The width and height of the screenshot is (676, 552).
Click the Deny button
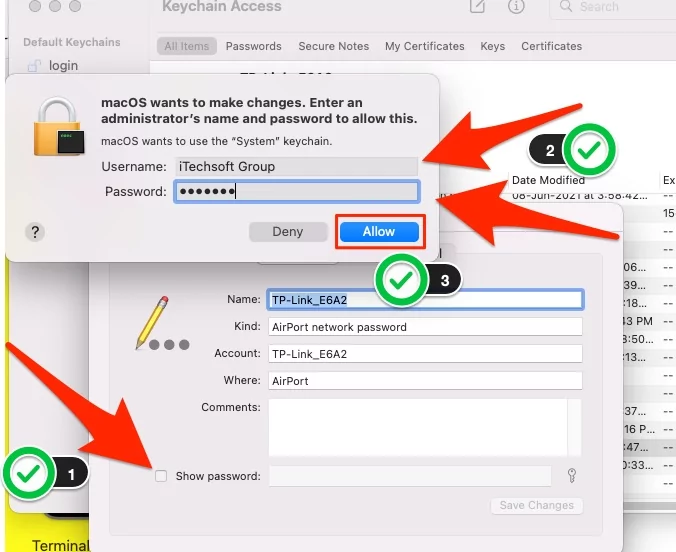288,232
